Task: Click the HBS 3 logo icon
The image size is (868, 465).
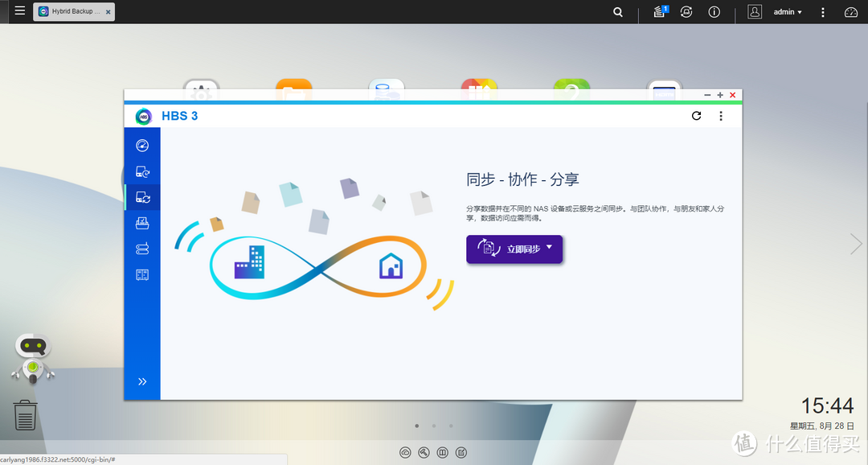Action: tap(143, 117)
